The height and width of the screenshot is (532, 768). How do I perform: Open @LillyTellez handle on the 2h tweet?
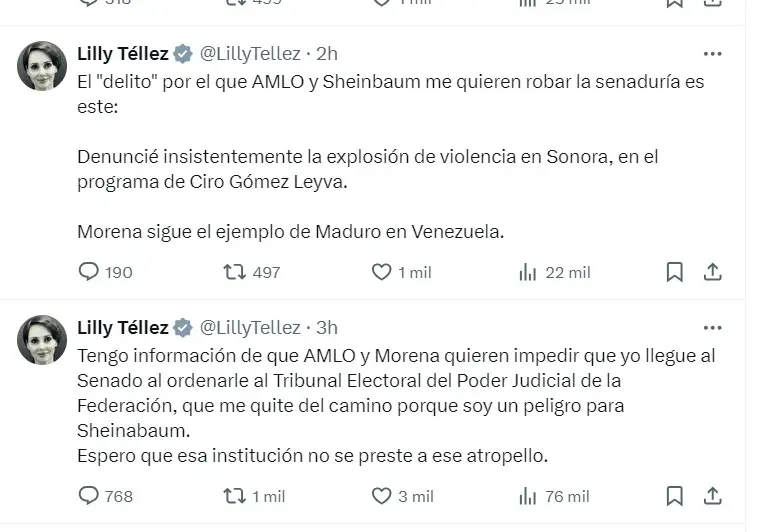pyautogui.click(x=250, y=53)
